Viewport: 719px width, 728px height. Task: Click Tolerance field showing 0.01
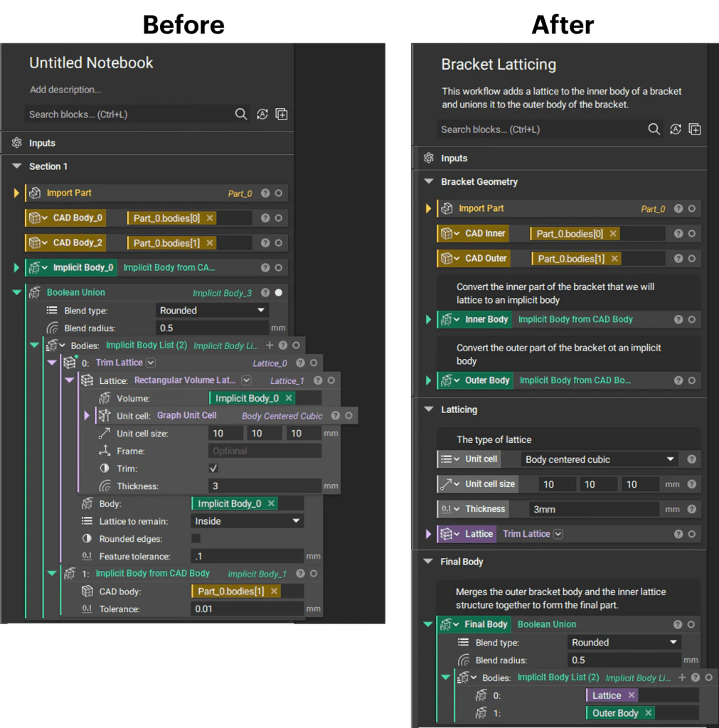(247, 609)
